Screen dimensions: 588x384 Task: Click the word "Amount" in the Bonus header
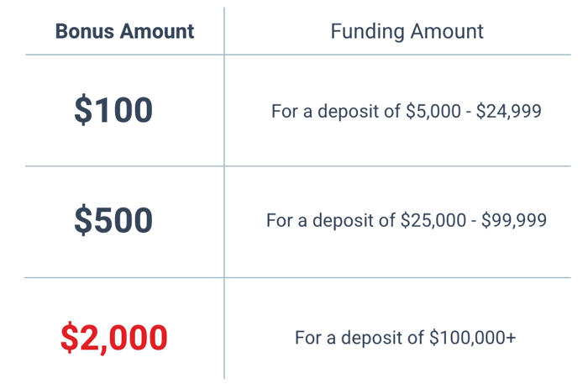[157, 31]
